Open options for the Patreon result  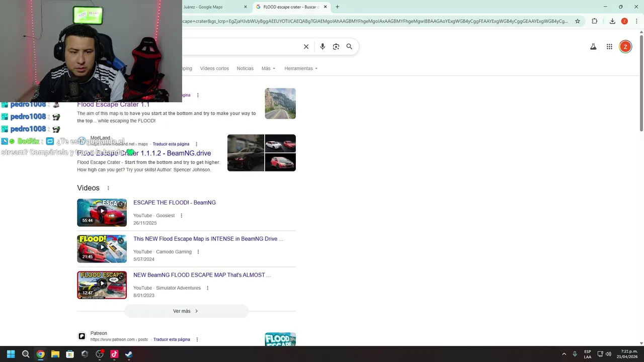click(x=197, y=339)
